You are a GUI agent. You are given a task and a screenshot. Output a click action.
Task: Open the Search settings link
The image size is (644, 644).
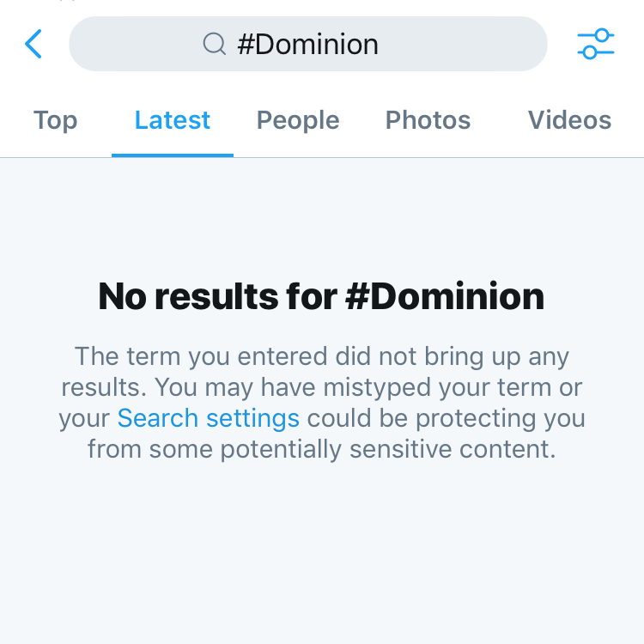(x=208, y=418)
